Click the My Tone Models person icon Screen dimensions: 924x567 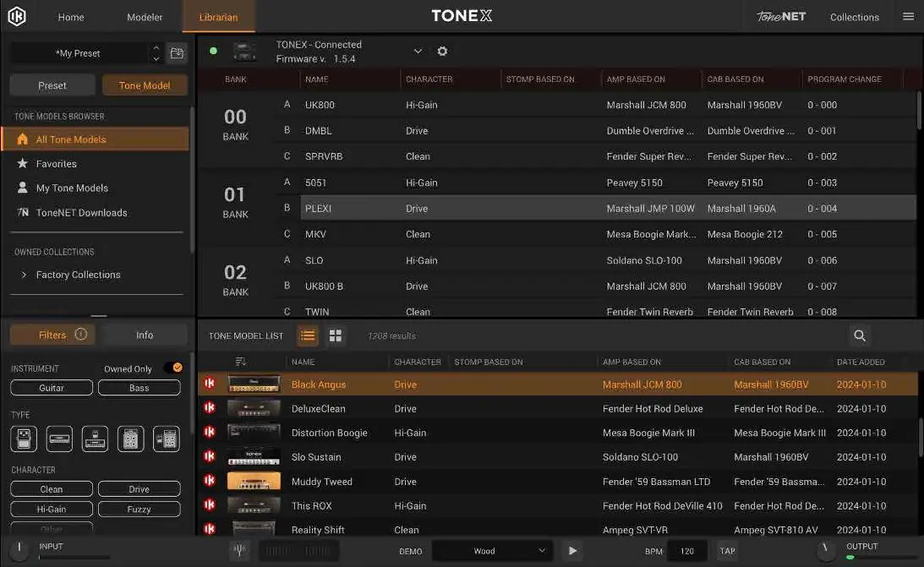pos(22,188)
